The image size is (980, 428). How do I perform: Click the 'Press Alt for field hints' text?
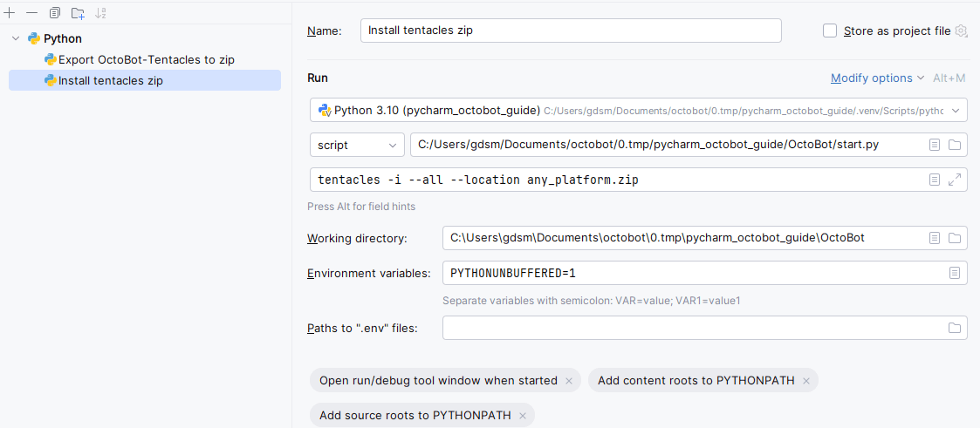click(x=361, y=207)
